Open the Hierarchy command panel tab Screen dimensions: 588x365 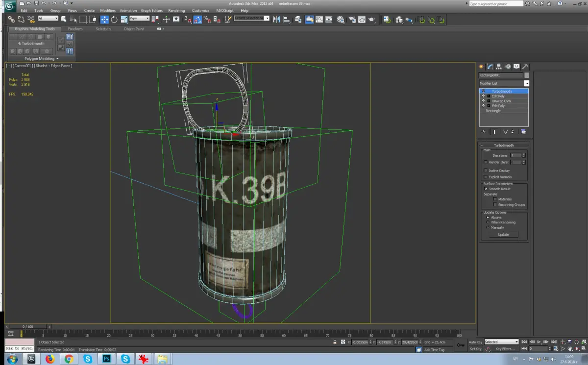tap(498, 66)
